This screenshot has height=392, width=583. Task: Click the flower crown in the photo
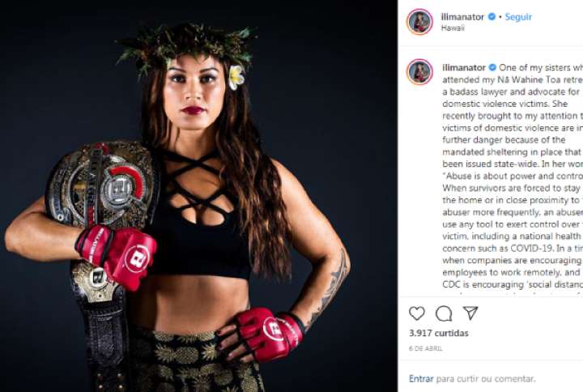[x=186, y=46]
